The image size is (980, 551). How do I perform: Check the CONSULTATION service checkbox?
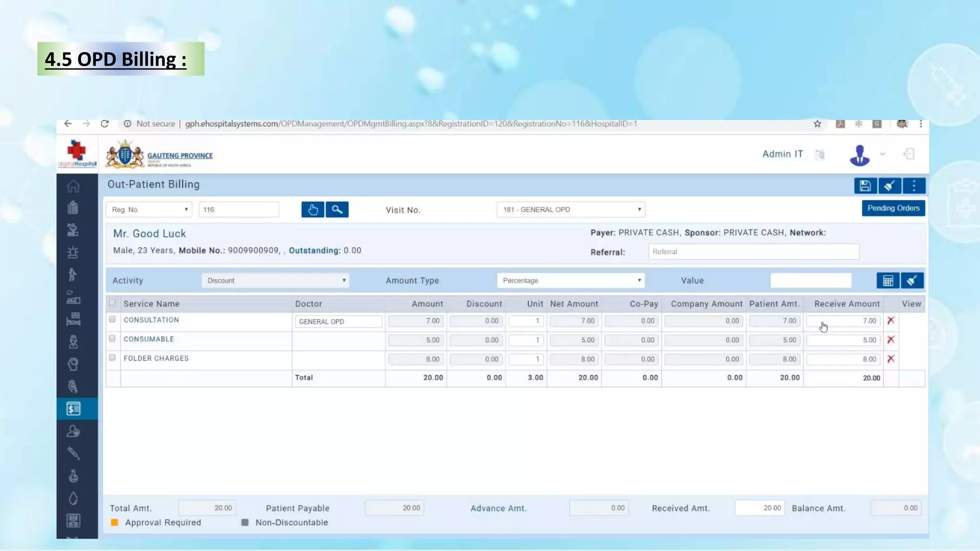pos(112,319)
